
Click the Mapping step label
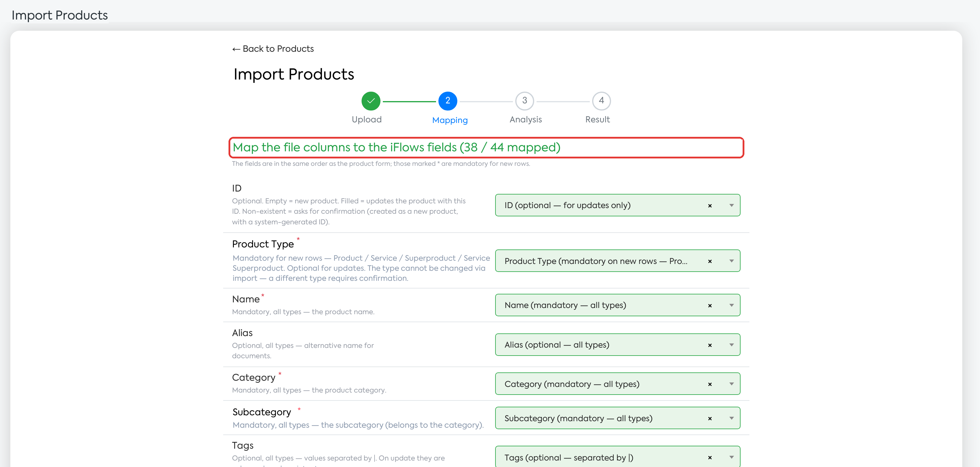point(450,120)
